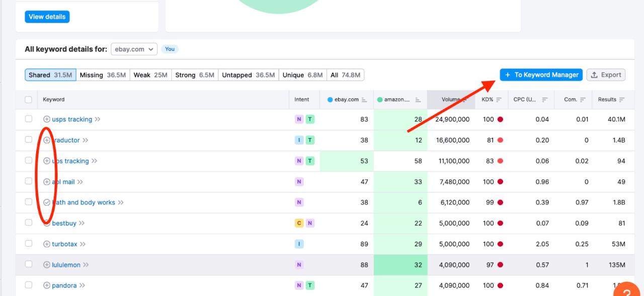
Task: Open the lululemon keyword link
Action: [x=66, y=265]
